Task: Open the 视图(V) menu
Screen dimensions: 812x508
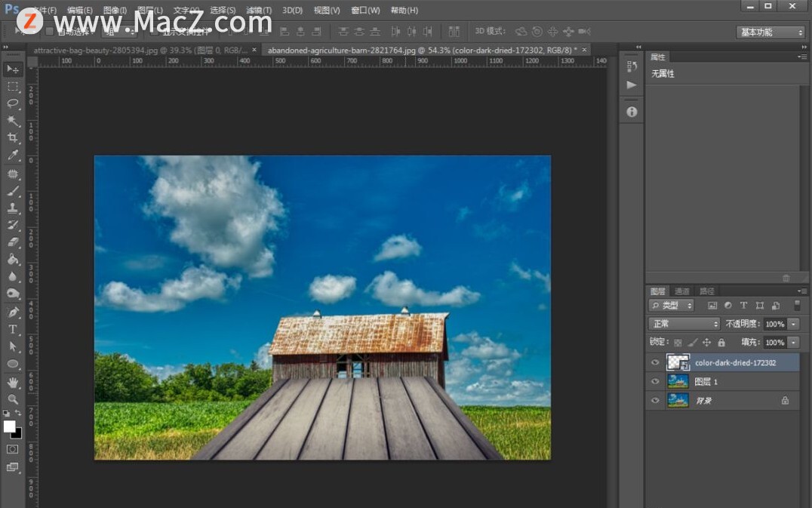Action: coord(327,10)
